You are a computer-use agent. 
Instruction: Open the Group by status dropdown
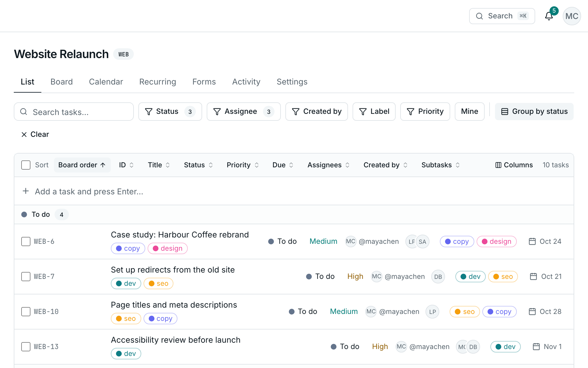tap(534, 112)
